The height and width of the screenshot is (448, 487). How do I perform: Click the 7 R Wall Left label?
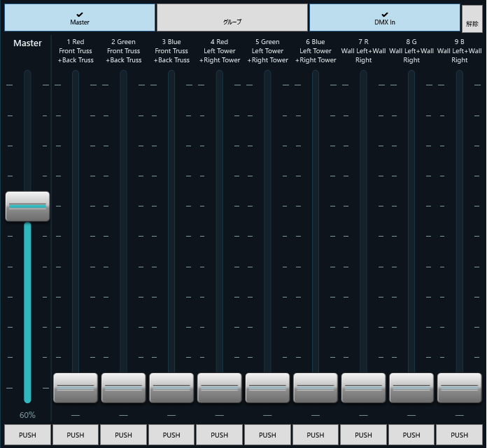tap(363, 51)
